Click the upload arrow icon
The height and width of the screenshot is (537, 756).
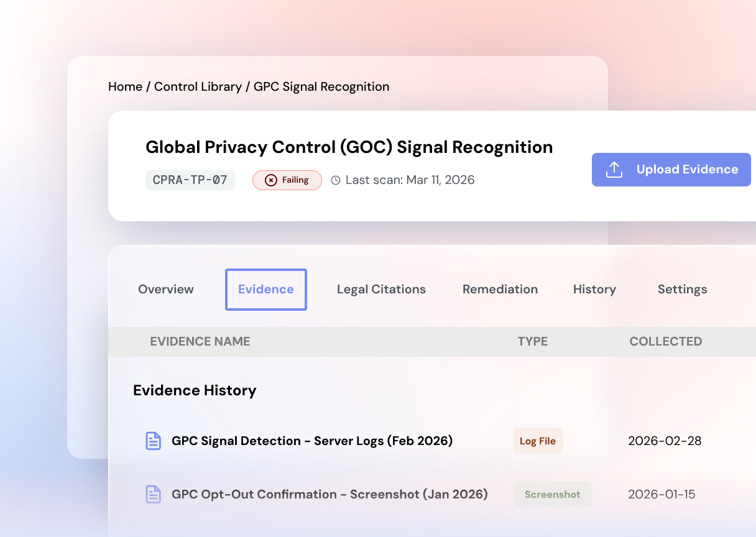coord(614,170)
